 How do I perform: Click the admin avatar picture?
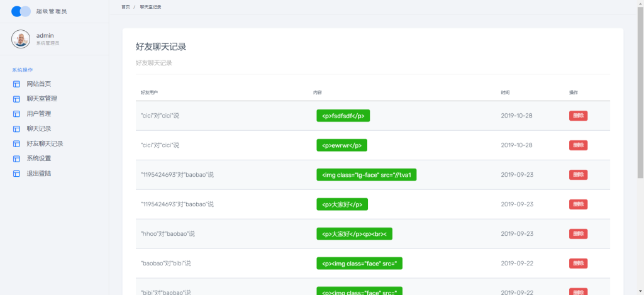(21, 39)
